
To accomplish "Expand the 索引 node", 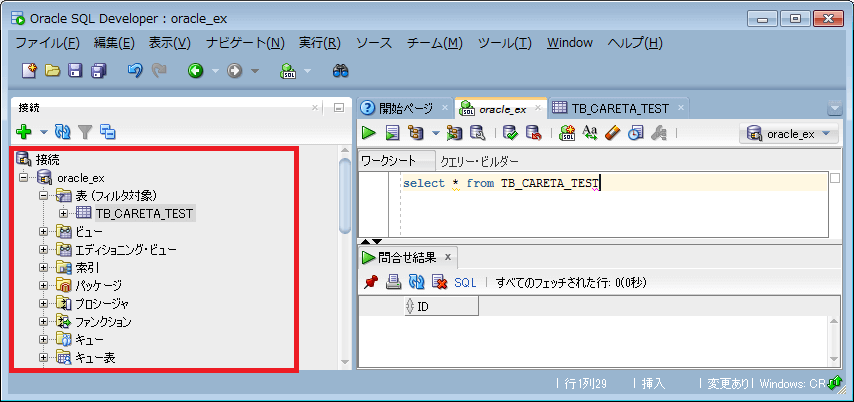I will tap(44, 267).
